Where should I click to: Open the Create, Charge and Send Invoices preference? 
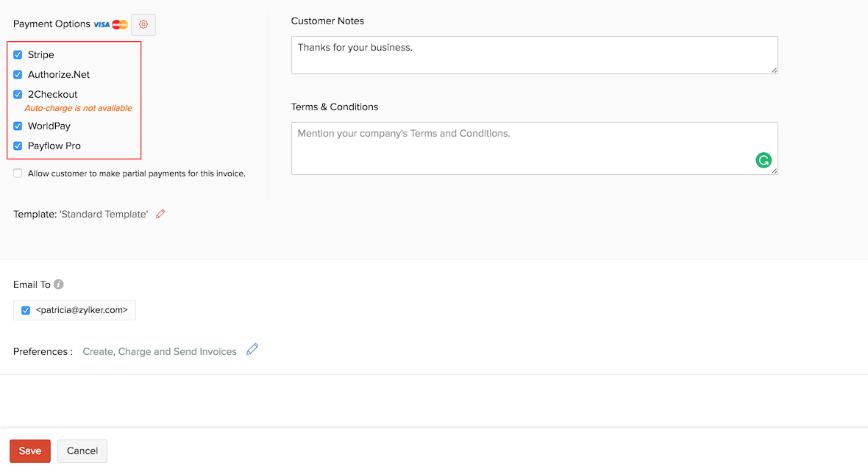tap(158, 351)
